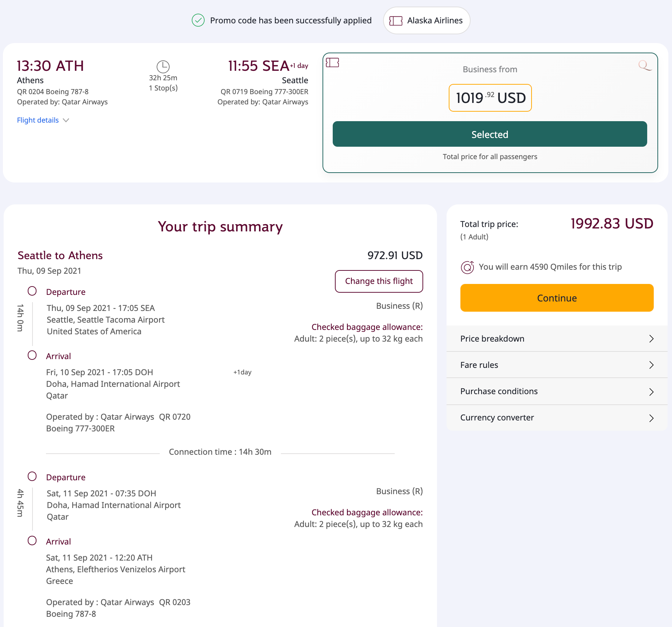Image resolution: width=672 pixels, height=627 pixels.
Task: Open the Currency converter
Action: (x=557, y=418)
